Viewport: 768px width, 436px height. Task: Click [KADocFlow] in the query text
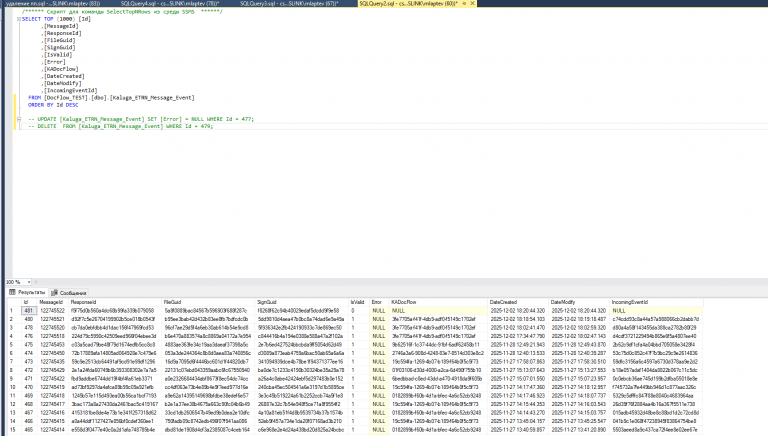tap(61, 69)
